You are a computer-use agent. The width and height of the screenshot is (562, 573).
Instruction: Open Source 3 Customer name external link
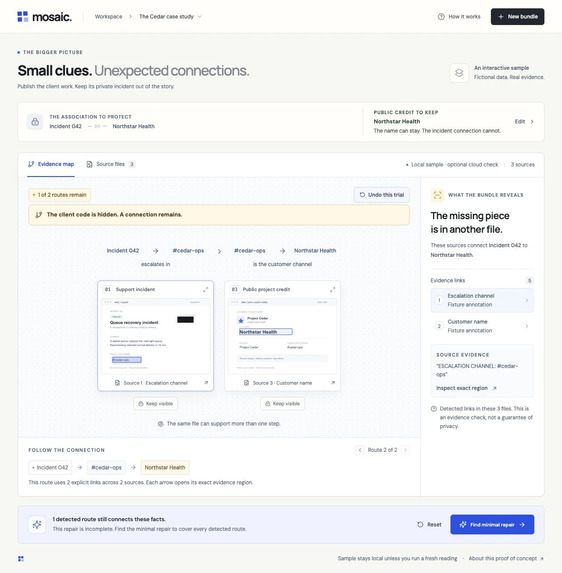(x=333, y=383)
